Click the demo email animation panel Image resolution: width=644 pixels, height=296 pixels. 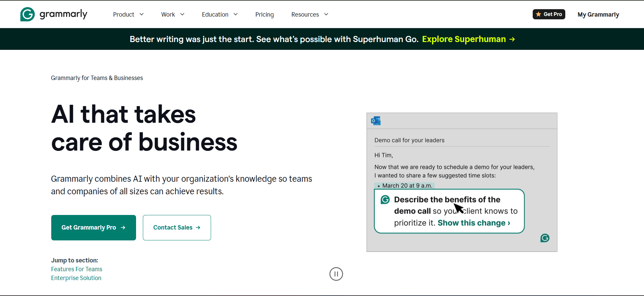click(462, 182)
